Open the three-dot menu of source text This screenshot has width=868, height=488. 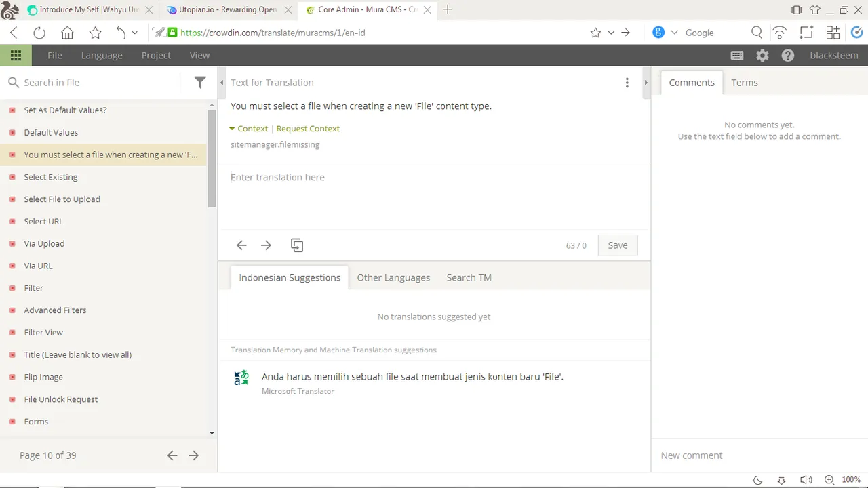(x=627, y=83)
